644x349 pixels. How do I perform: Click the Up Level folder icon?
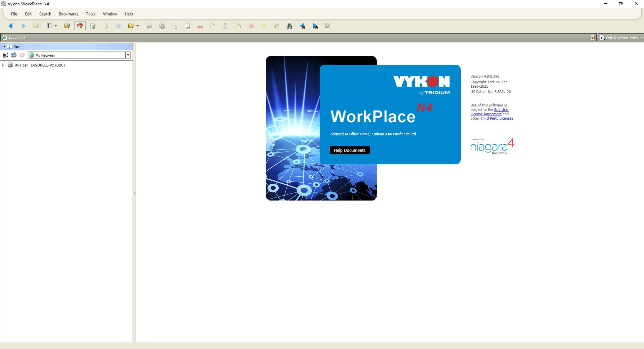36,26
